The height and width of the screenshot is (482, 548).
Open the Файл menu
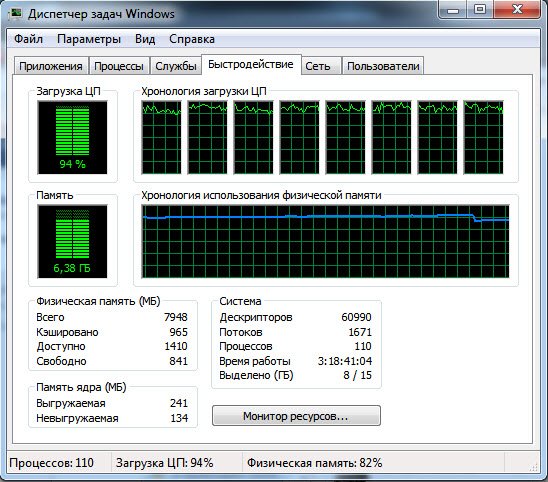28,39
